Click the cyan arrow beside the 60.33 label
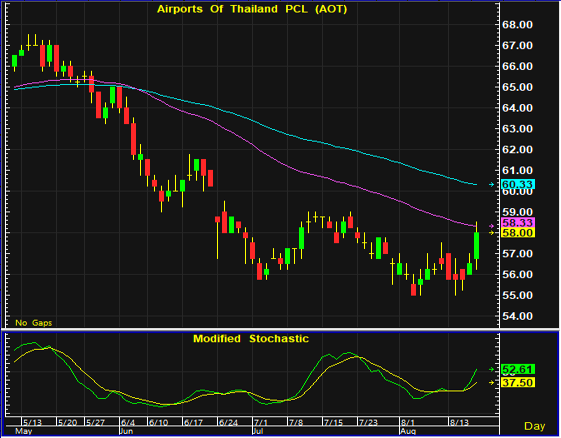The height and width of the screenshot is (438, 561). (x=492, y=185)
